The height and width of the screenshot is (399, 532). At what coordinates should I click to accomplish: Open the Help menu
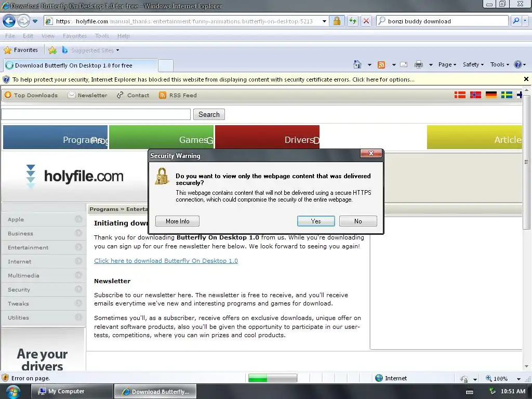(x=124, y=36)
